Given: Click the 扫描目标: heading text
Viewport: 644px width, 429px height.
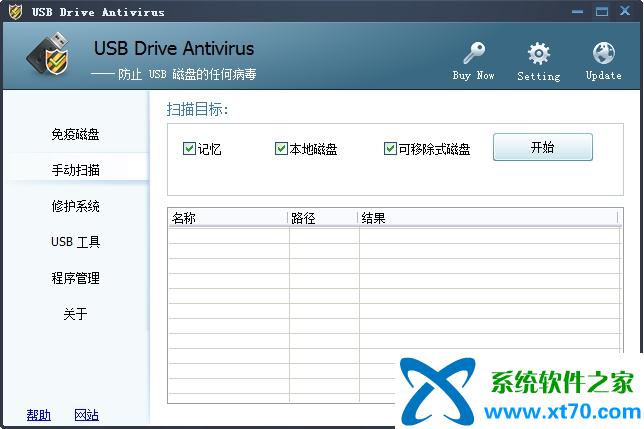Looking at the screenshot, I should [x=197, y=110].
